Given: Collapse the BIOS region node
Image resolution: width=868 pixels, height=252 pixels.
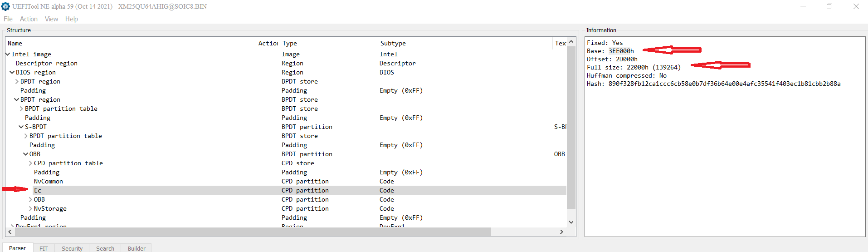Looking at the screenshot, I should [12, 72].
